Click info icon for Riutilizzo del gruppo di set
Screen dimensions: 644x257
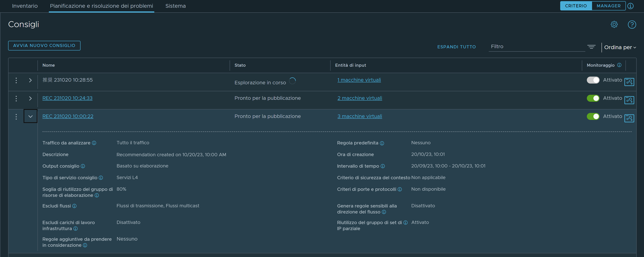[405, 223]
